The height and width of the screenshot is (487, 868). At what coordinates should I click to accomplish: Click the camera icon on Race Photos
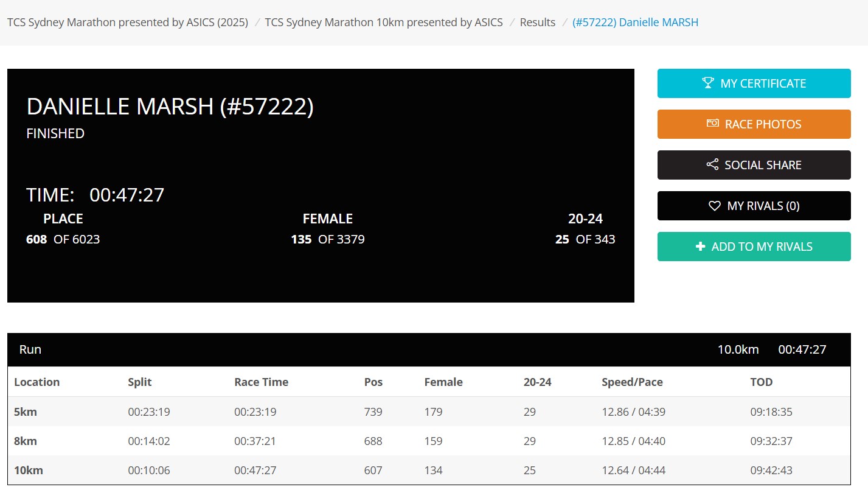click(x=712, y=124)
